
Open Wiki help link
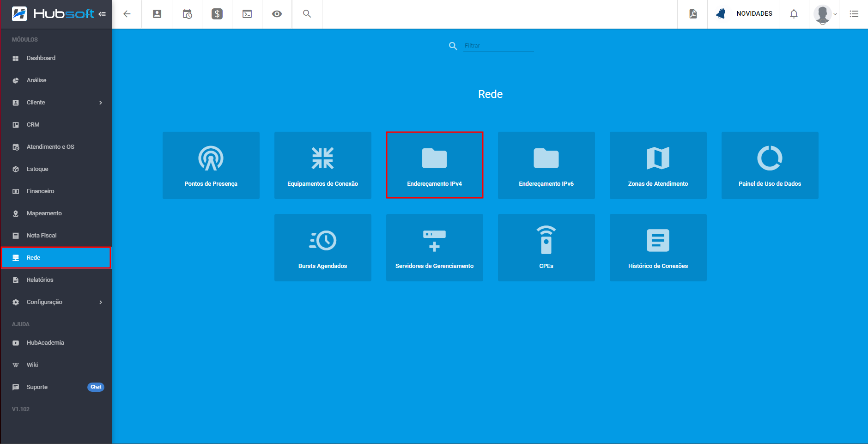56,365
